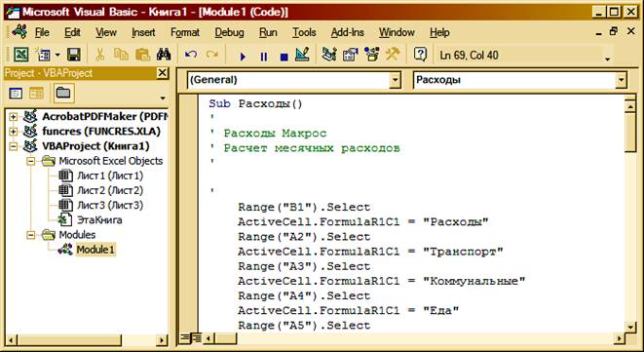The image size is (644, 352).
Task: Click the Save floppy disk icon
Action: tap(73, 55)
